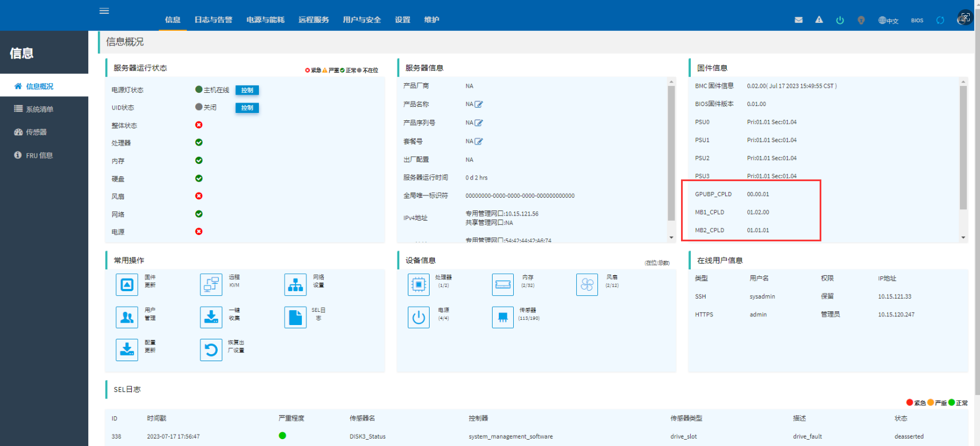
Task: Click the power icon in top bar
Action: click(840, 20)
